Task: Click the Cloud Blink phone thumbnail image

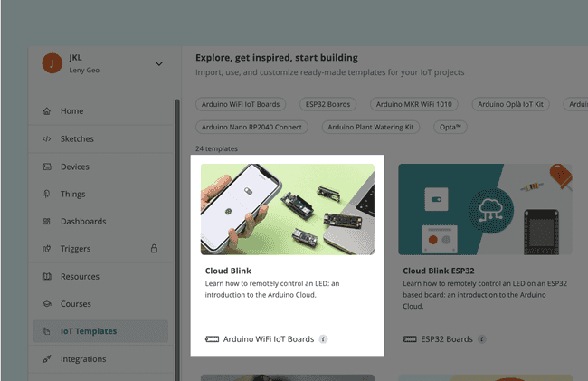Action: point(287,209)
